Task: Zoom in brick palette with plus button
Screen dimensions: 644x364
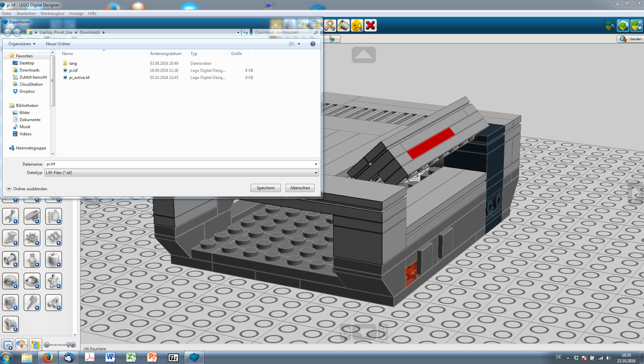Action: (73, 345)
